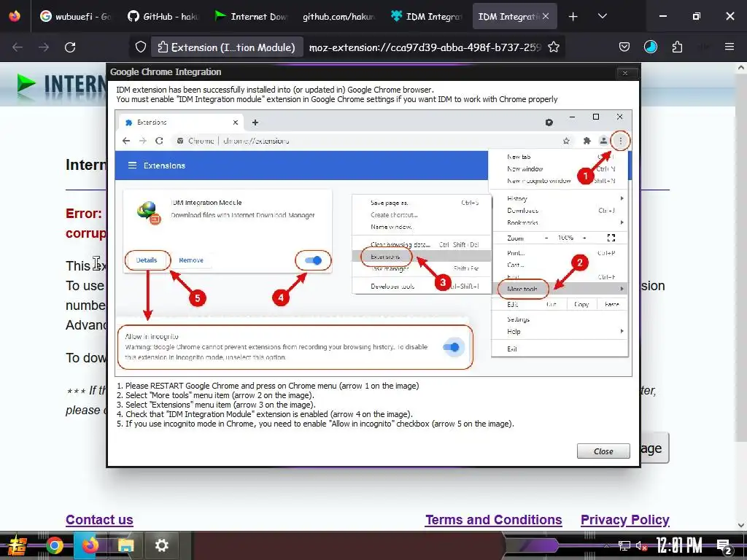Screen dimensions: 747x560
Task: Open a new Firefox tab
Action: [x=573, y=17]
